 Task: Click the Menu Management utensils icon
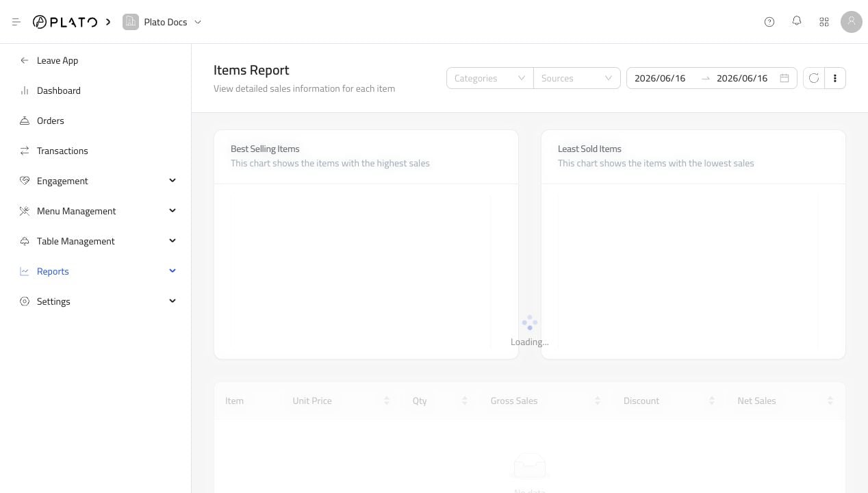(25, 211)
